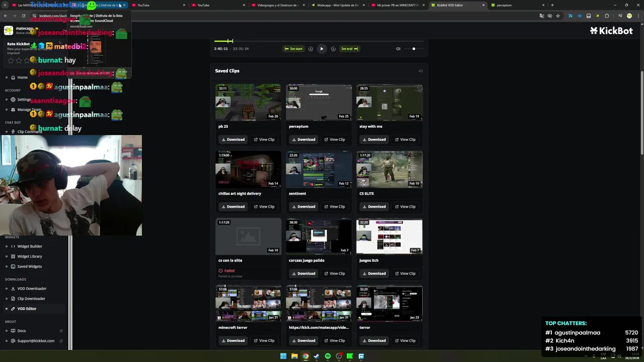
Task: Open Docs link in the sidebar
Action: point(22,331)
